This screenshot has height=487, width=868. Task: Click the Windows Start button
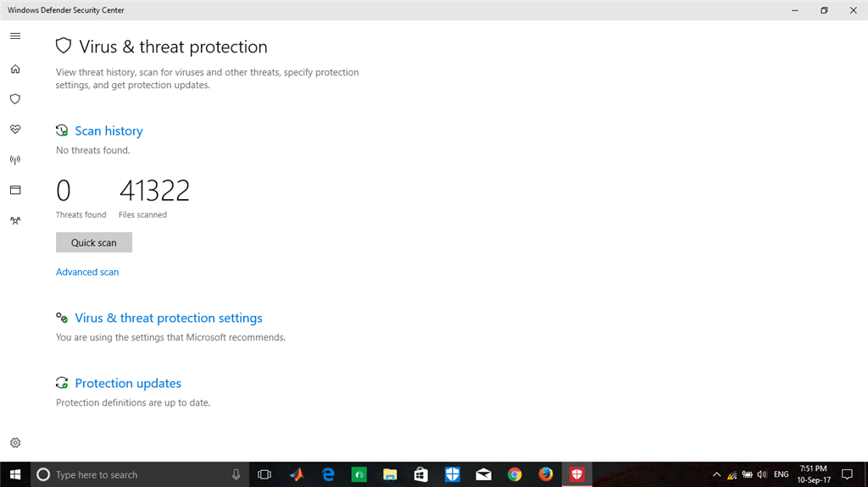pos(15,474)
